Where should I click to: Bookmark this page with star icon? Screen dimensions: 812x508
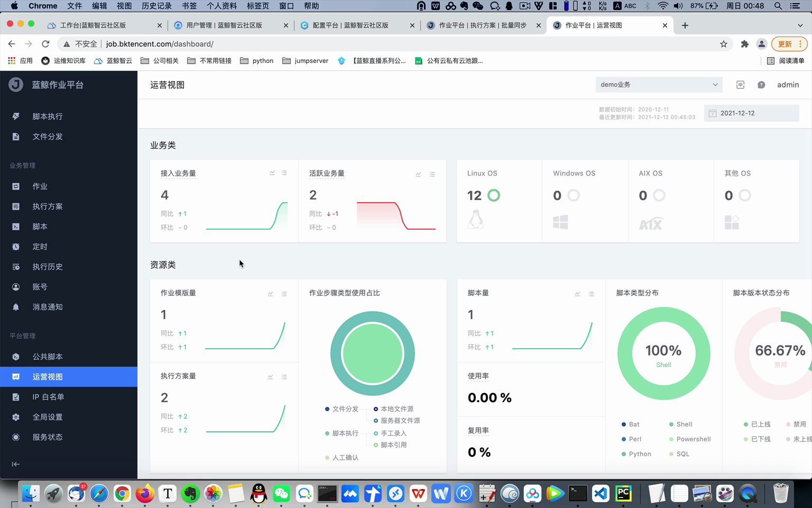point(724,44)
